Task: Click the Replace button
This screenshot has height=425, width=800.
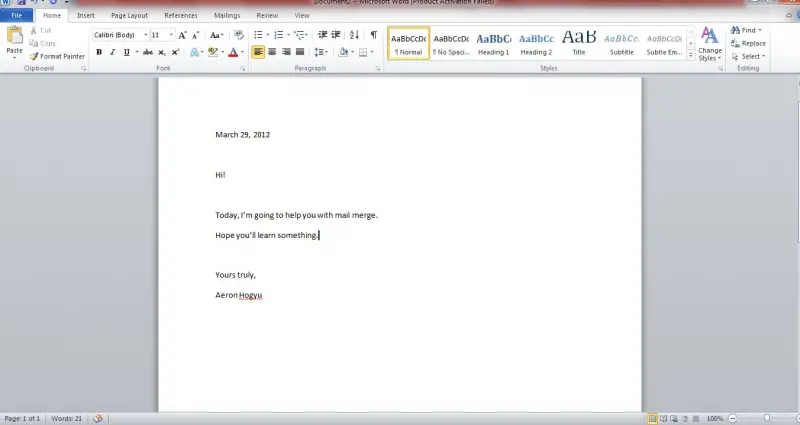Action: tap(748, 43)
